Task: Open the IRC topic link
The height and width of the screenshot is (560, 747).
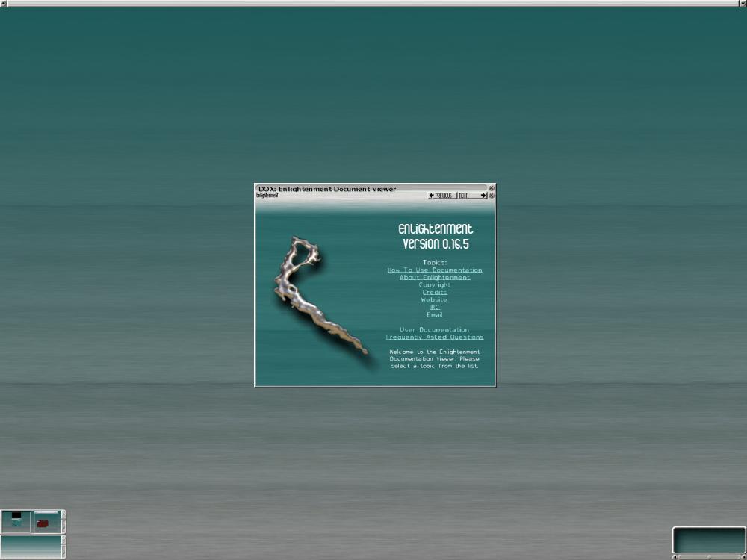Action: pyautogui.click(x=435, y=307)
